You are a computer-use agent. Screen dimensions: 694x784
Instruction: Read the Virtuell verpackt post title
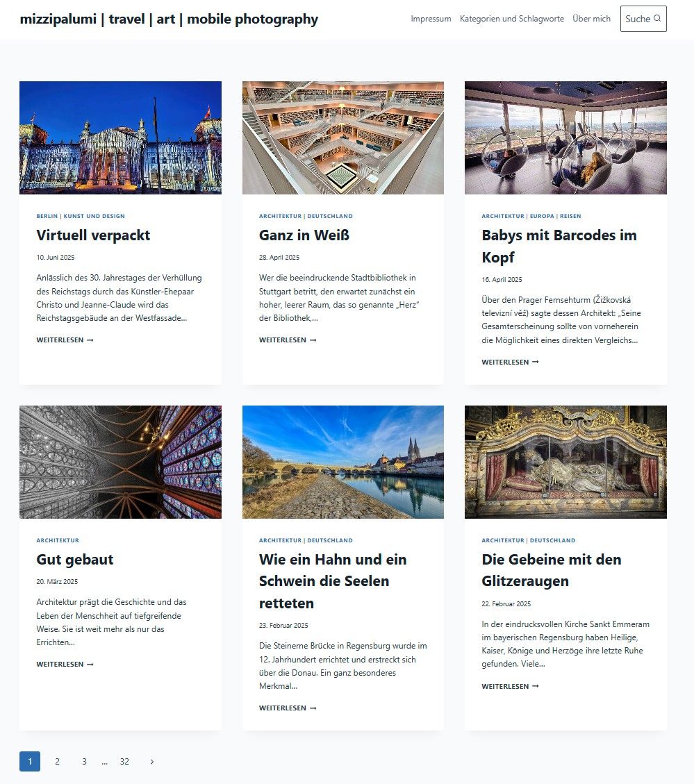click(x=93, y=235)
